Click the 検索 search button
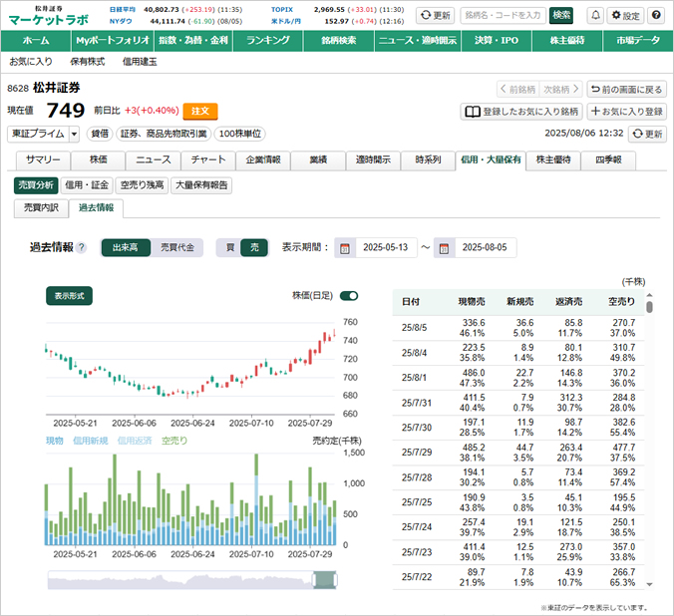Screen dimensions: 674x616 click(561, 16)
